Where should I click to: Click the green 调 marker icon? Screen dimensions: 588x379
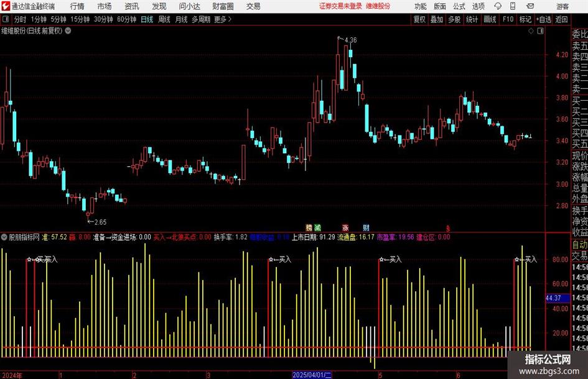click(x=317, y=227)
